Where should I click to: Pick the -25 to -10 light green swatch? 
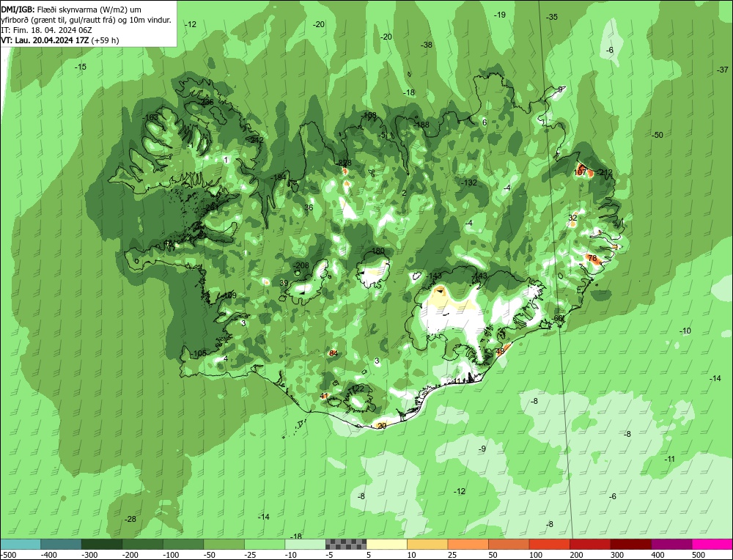(x=265, y=544)
